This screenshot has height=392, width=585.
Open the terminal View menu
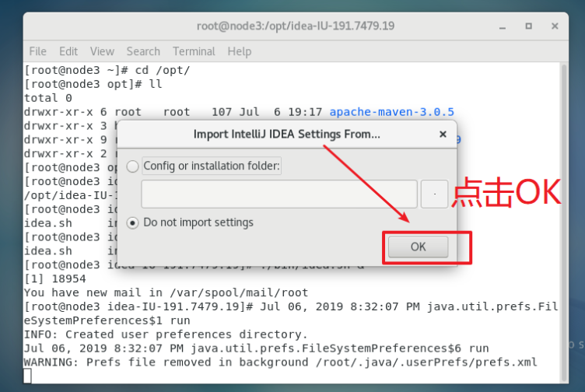tap(102, 51)
